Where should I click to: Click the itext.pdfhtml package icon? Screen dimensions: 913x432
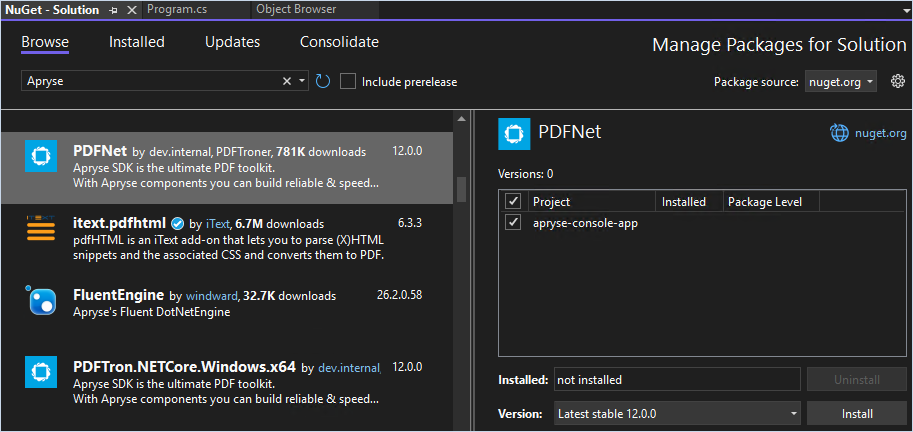pos(41,228)
